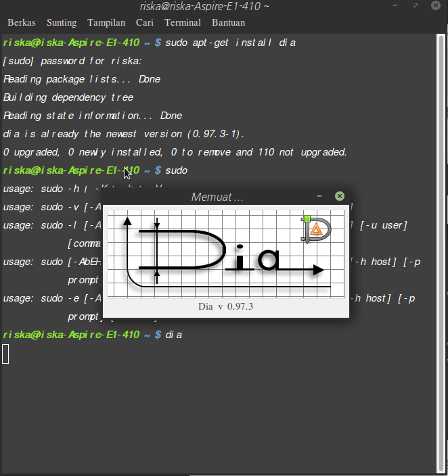Open the Tampilan menu

coord(106,23)
